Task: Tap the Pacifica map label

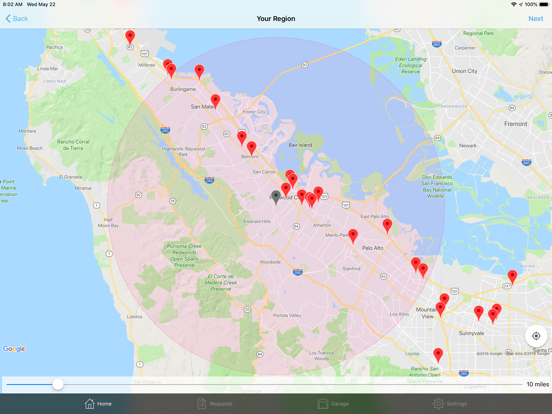Action: tap(54, 47)
